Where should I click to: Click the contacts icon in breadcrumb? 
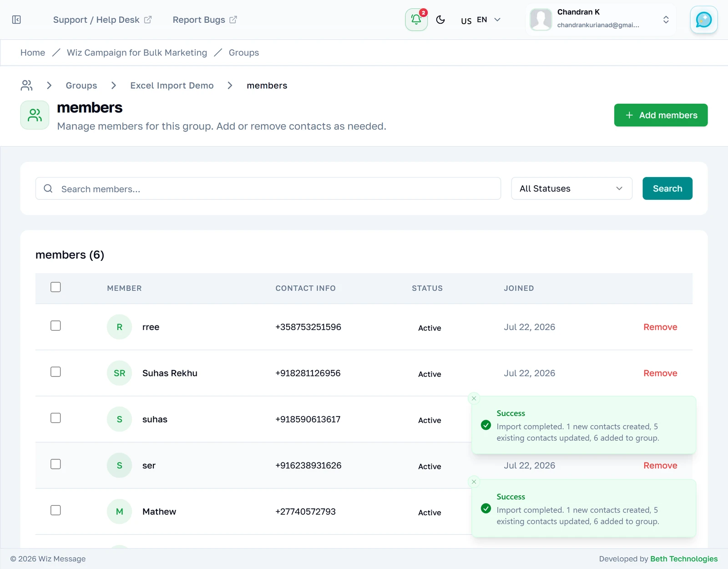pyautogui.click(x=27, y=86)
